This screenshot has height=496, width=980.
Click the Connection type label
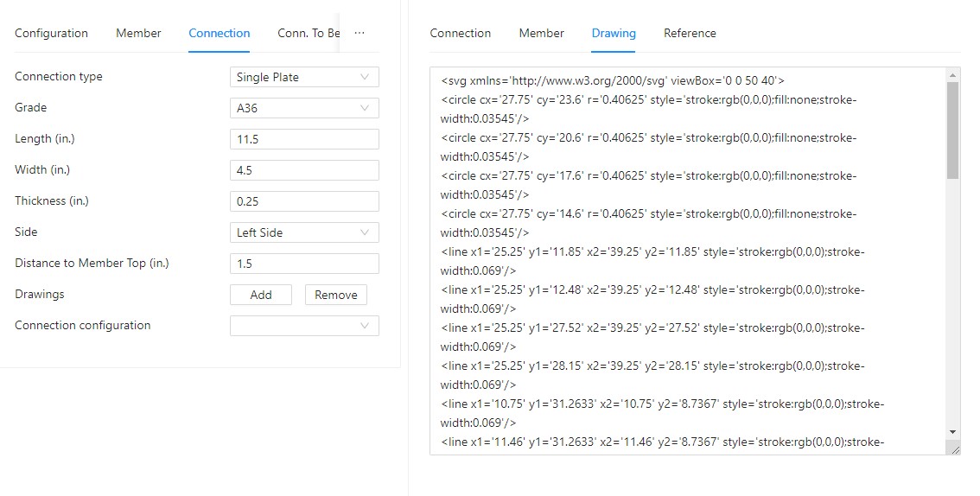[59, 76]
